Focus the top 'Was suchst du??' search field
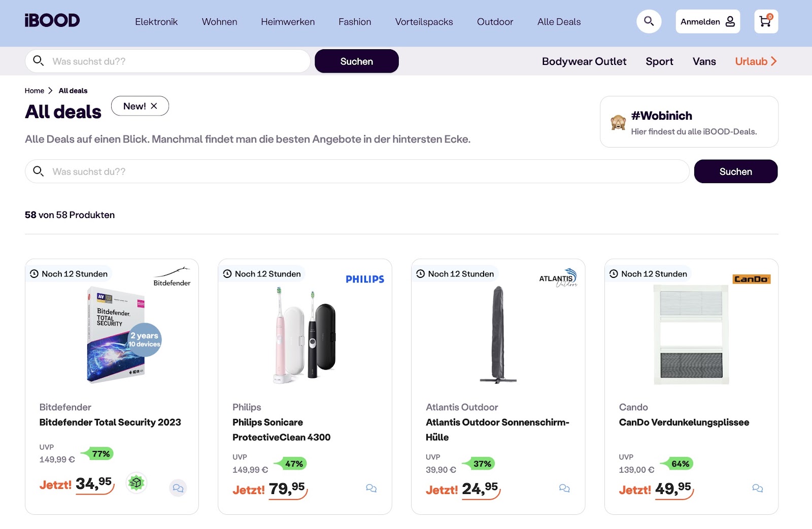The image size is (812, 529). point(167,61)
